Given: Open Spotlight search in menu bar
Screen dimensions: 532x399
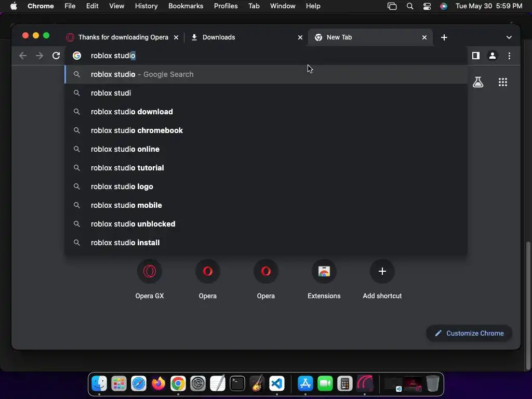Looking at the screenshot, I should click(x=410, y=6).
